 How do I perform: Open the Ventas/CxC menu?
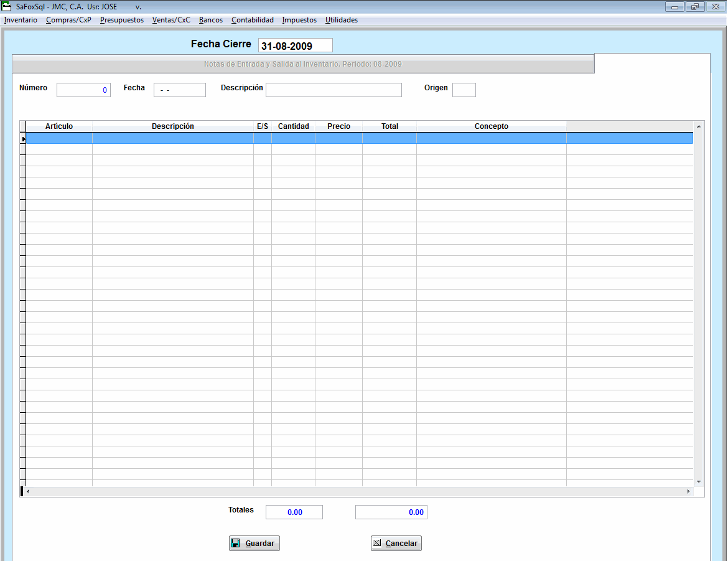tap(171, 20)
